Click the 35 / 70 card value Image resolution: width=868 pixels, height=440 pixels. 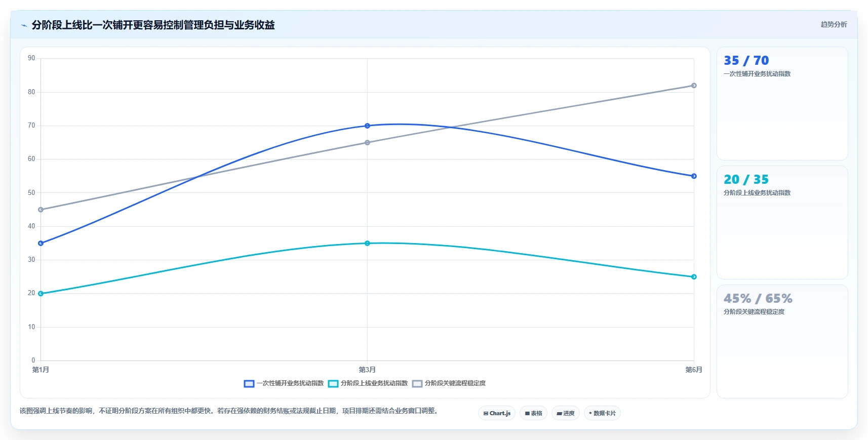(746, 61)
